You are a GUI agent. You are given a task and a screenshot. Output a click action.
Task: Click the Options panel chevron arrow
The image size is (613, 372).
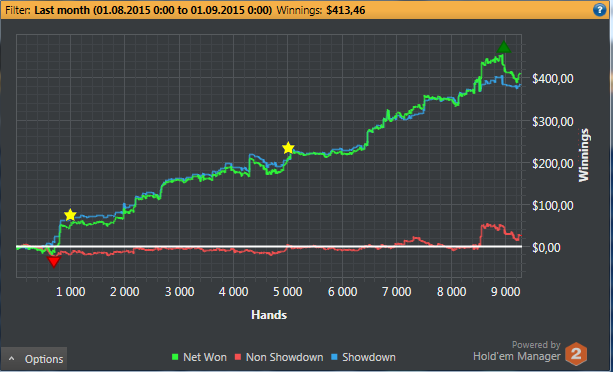pyautogui.click(x=12, y=358)
